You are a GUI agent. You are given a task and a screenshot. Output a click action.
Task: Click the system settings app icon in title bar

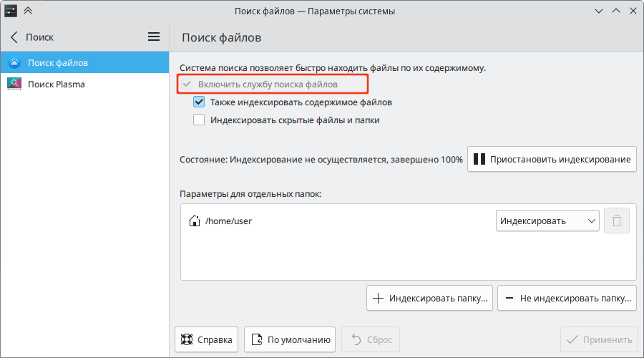pos(11,11)
